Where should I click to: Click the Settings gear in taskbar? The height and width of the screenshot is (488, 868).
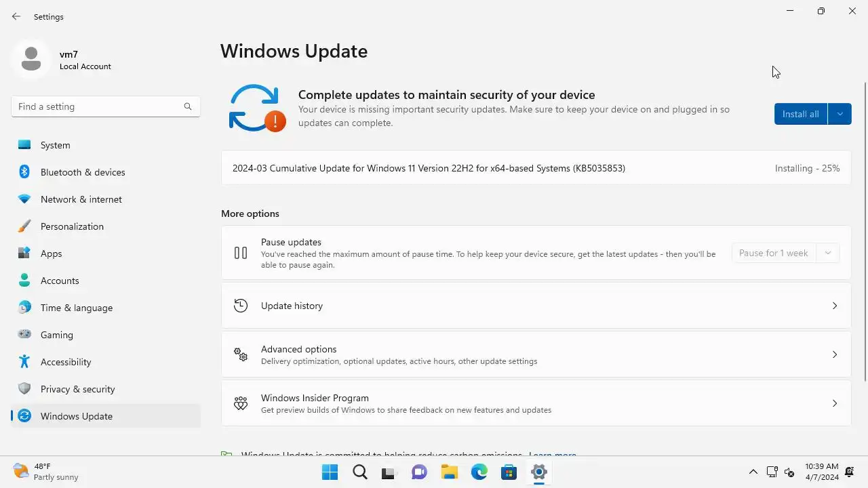(x=538, y=472)
